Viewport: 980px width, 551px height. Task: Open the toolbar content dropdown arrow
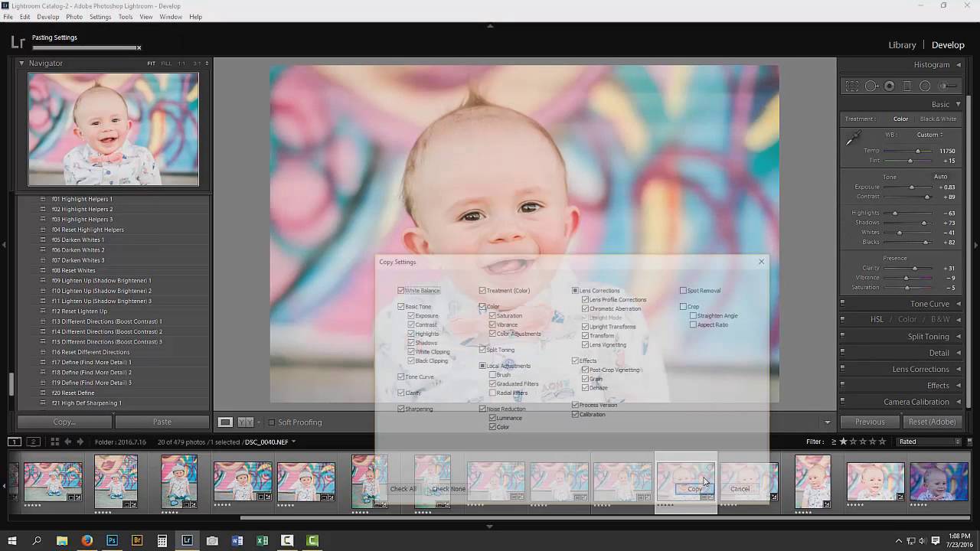click(x=827, y=422)
